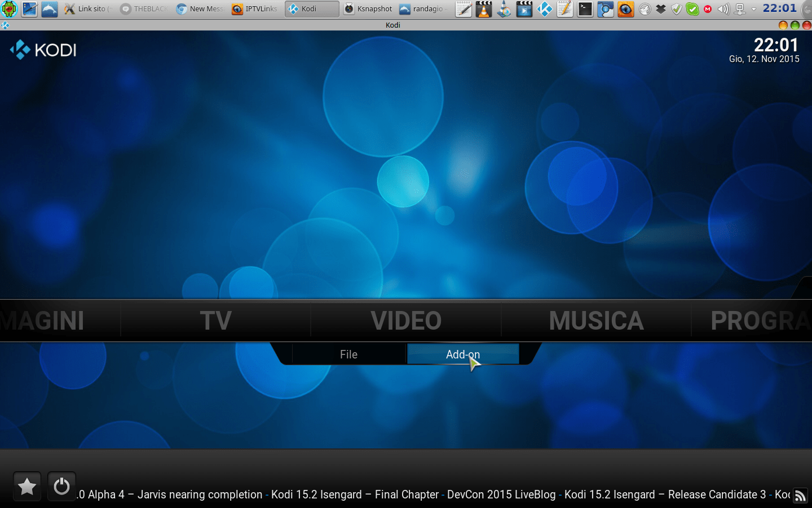Go to the TV section
Screen dimensions: 812x508
point(215,321)
